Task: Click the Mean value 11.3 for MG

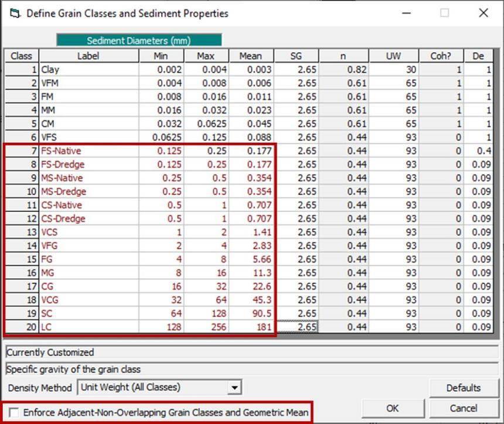Action: 251,273
